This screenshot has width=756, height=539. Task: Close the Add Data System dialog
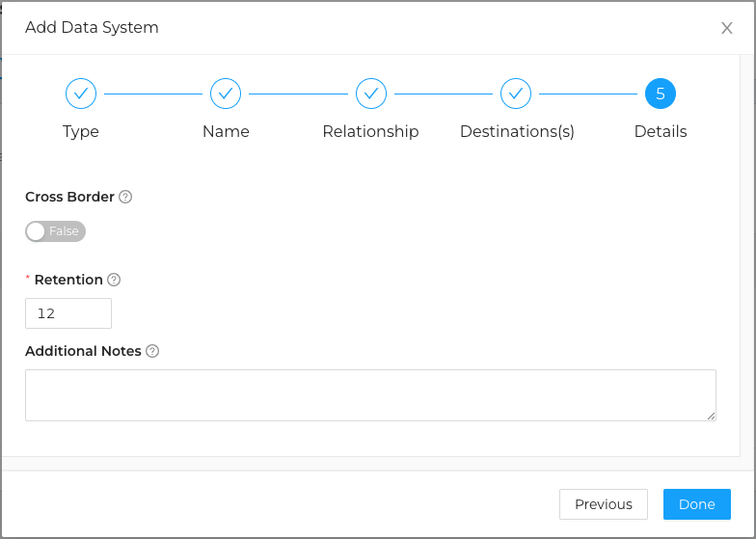727,28
